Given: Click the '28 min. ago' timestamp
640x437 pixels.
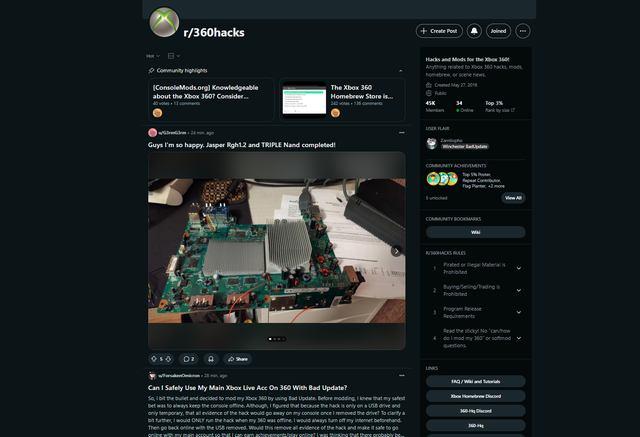Looking at the screenshot, I should (216, 376).
